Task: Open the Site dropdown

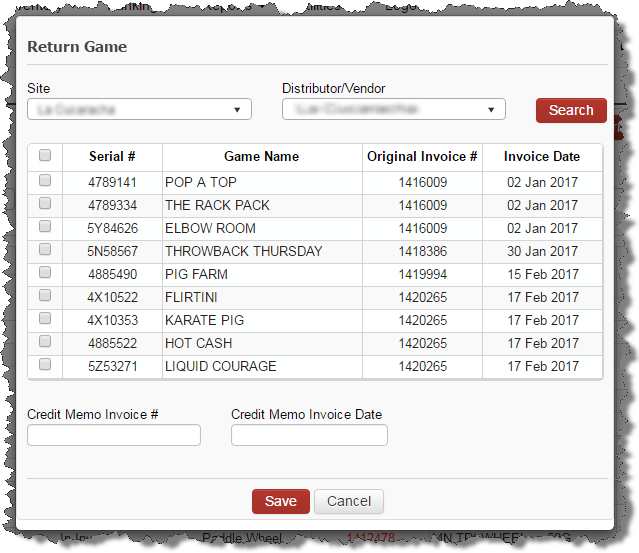Action: pos(139,109)
